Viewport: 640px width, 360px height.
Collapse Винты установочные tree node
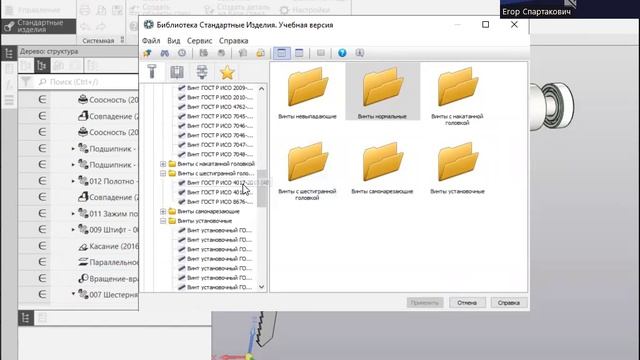163,221
